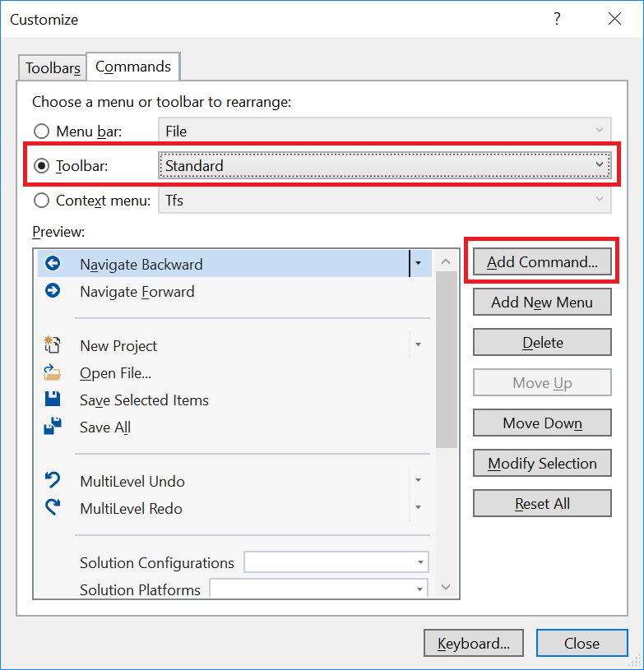Select the Context menu radio button
Viewport: 644px width, 670px height.
tap(40, 200)
